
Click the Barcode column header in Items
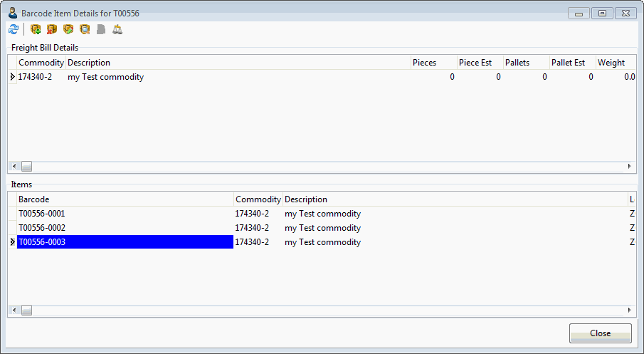tap(125, 199)
